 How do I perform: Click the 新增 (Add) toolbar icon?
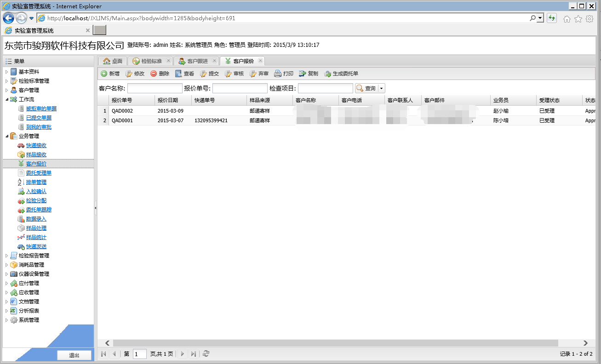[x=104, y=74]
